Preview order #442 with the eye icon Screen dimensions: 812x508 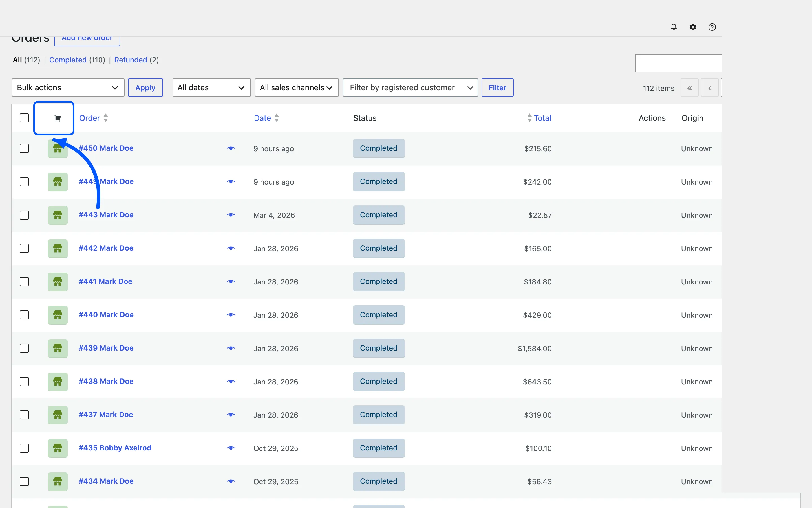pyautogui.click(x=231, y=248)
